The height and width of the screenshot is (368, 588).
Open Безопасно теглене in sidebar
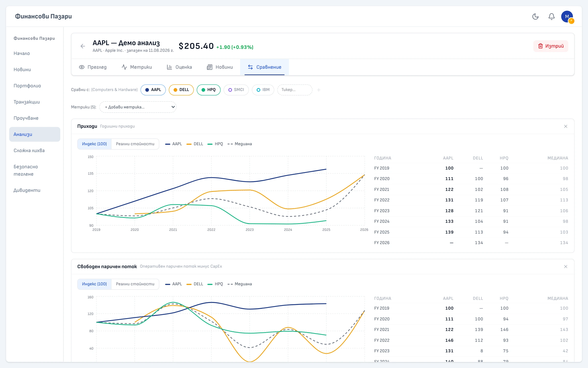point(35,171)
